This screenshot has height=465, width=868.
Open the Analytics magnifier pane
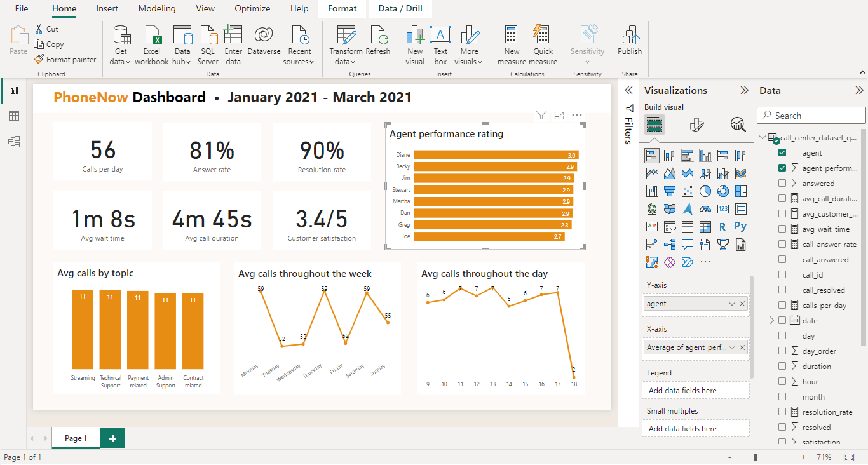pos(738,125)
